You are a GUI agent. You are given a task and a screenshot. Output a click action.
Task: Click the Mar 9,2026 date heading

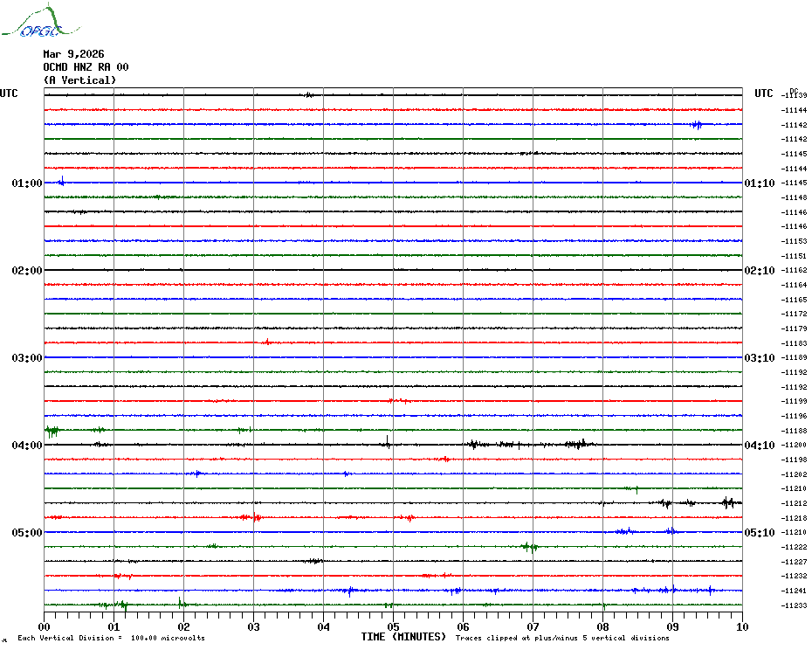[73, 54]
